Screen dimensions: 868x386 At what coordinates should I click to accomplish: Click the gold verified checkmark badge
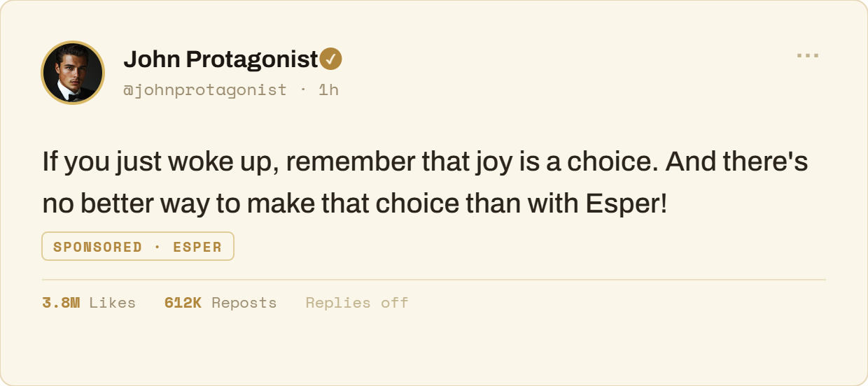[x=330, y=59]
